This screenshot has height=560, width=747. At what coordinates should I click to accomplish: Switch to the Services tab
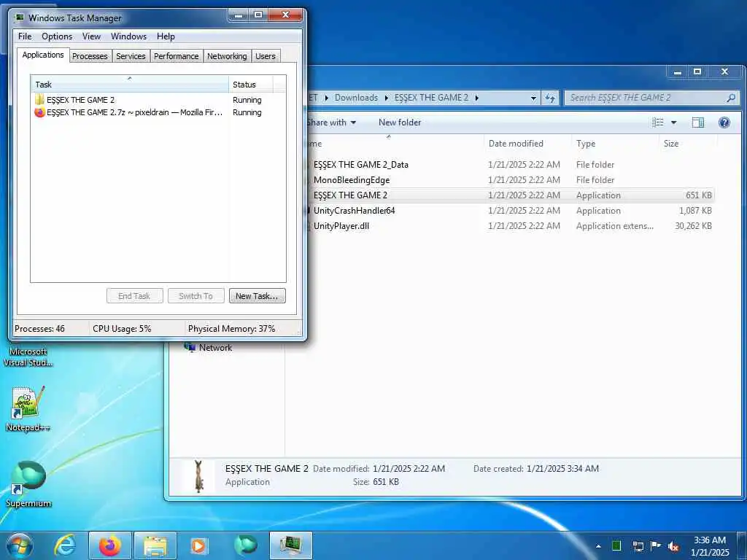131,56
